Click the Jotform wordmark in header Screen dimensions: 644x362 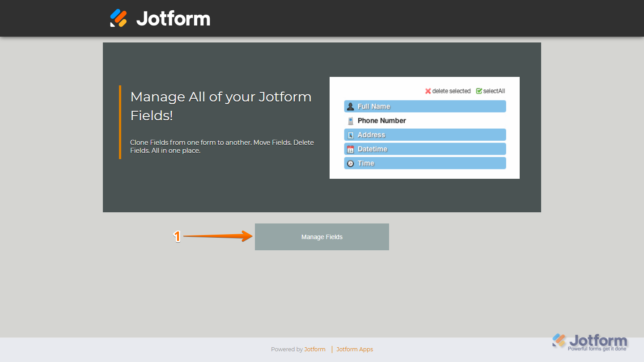tap(174, 18)
